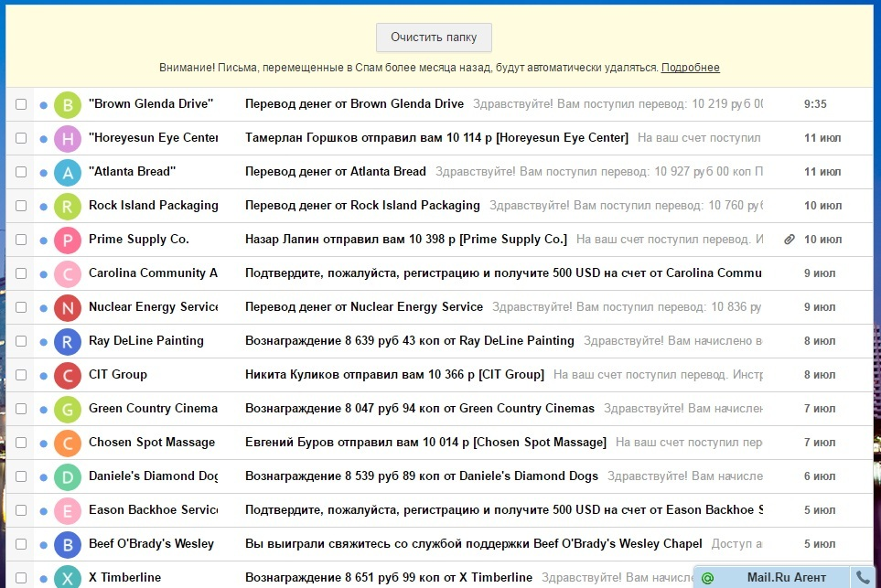Open email "Тамерлан Горшков отправил вам 10 114 р"
This screenshot has height=588, width=881.
pos(436,137)
